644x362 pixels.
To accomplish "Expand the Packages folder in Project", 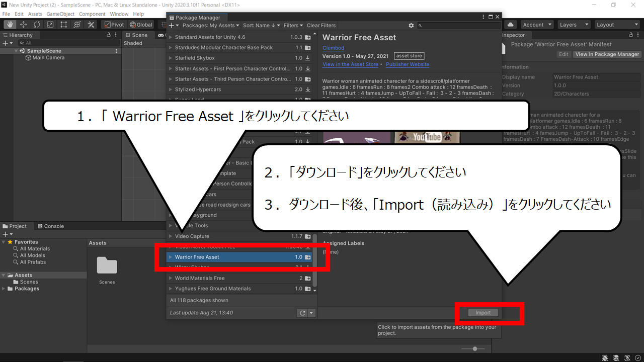I will [x=4, y=289].
